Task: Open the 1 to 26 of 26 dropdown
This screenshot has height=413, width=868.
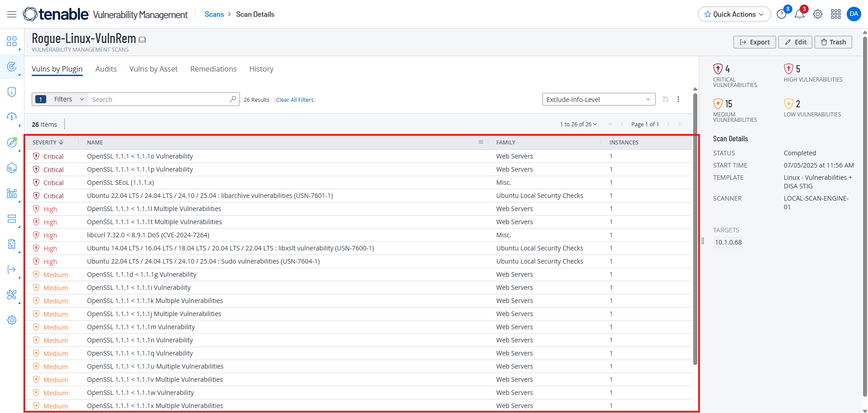Action: point(579,124)
